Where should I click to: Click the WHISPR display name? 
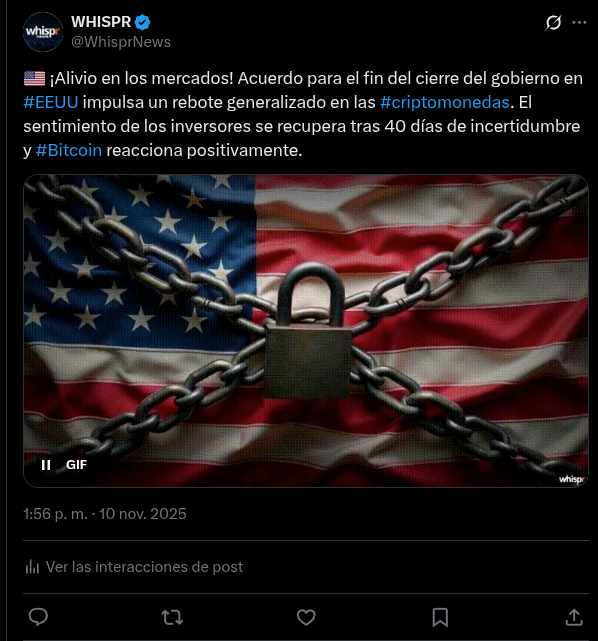tap(101, 22)
